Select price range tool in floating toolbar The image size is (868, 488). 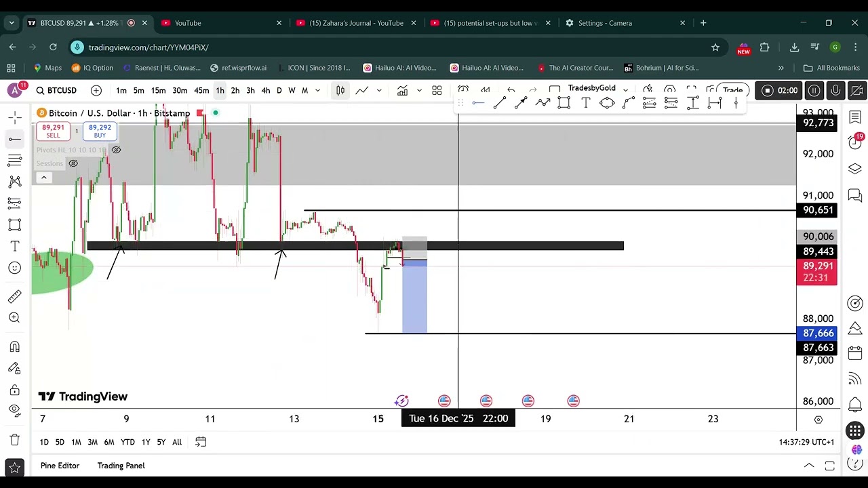pyautogui.click(x=693, y=103)
